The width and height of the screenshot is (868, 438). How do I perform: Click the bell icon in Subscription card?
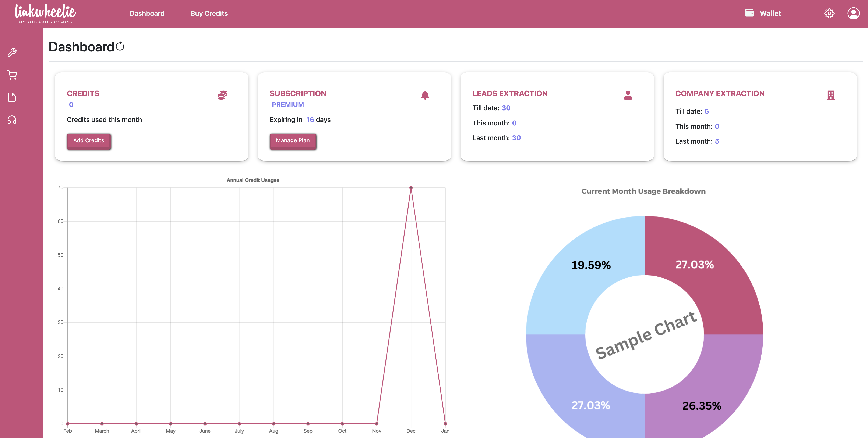(425, 95)
